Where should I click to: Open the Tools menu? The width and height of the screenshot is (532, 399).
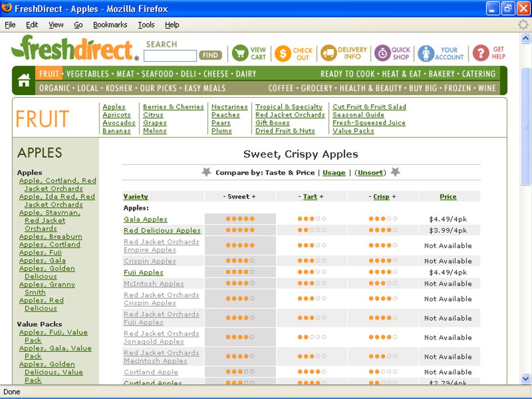click(146, 25)
